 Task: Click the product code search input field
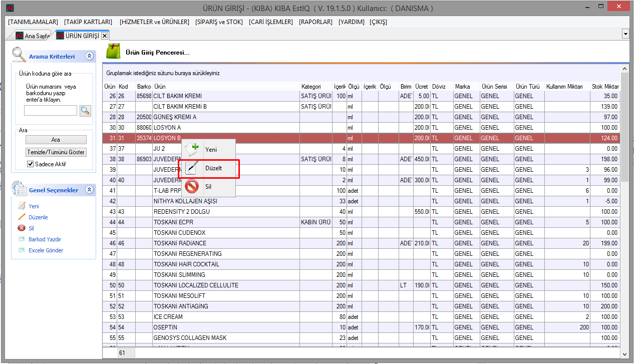(50, 111)
